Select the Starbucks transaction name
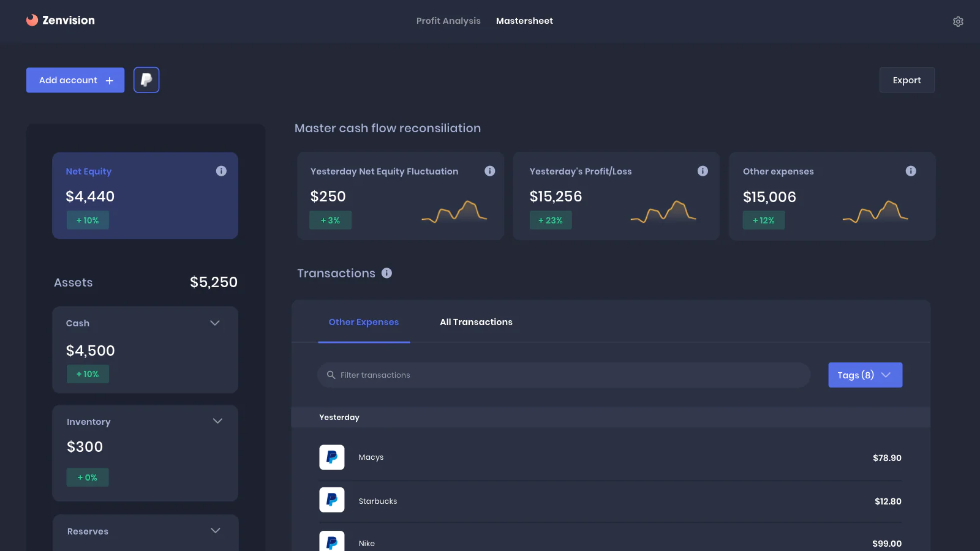This screenshot has width=980, height=551. [x=378, y=501]
